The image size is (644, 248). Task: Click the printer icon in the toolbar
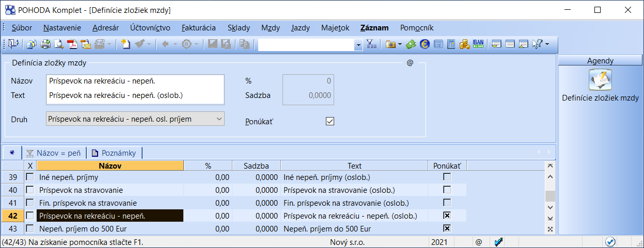point(45,44)
